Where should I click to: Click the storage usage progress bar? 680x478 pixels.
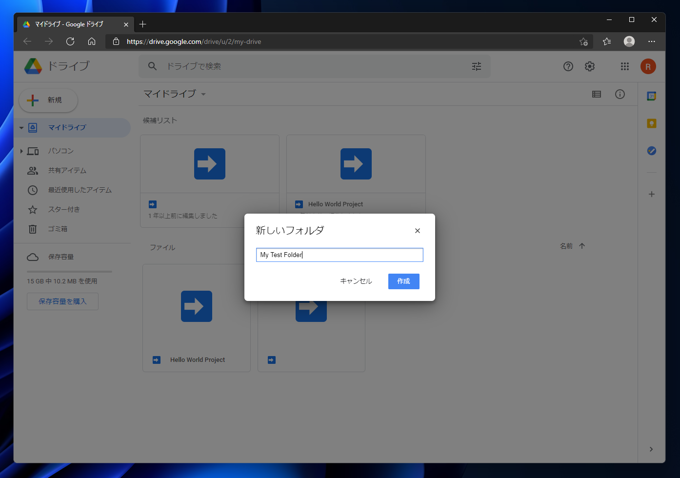click(x=69, y=272)
